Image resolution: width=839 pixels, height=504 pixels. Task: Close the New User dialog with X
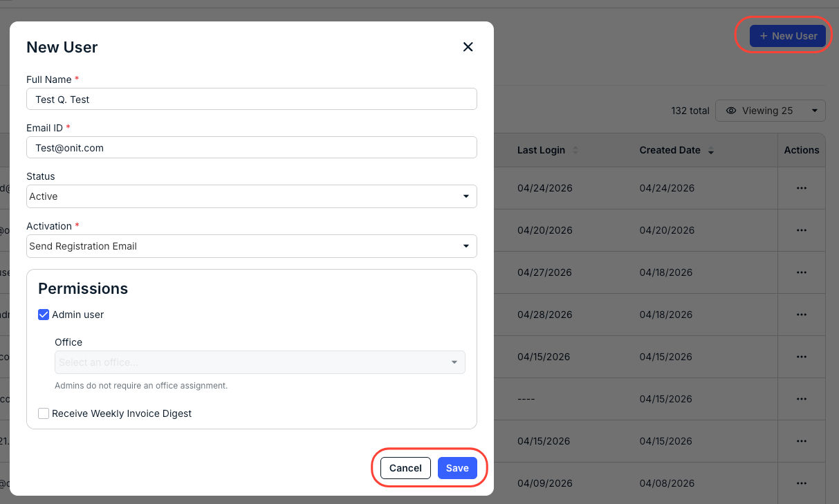click(x=468, y=47)
